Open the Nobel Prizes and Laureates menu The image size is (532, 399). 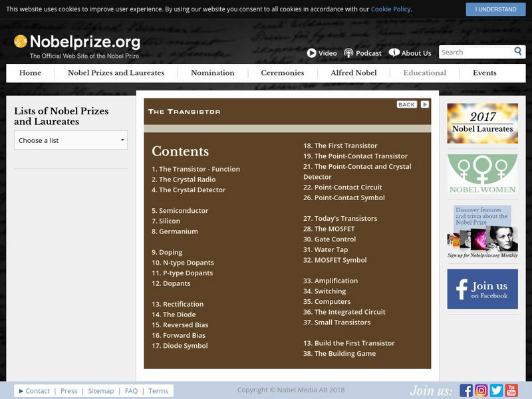click(x=116, y=73)
